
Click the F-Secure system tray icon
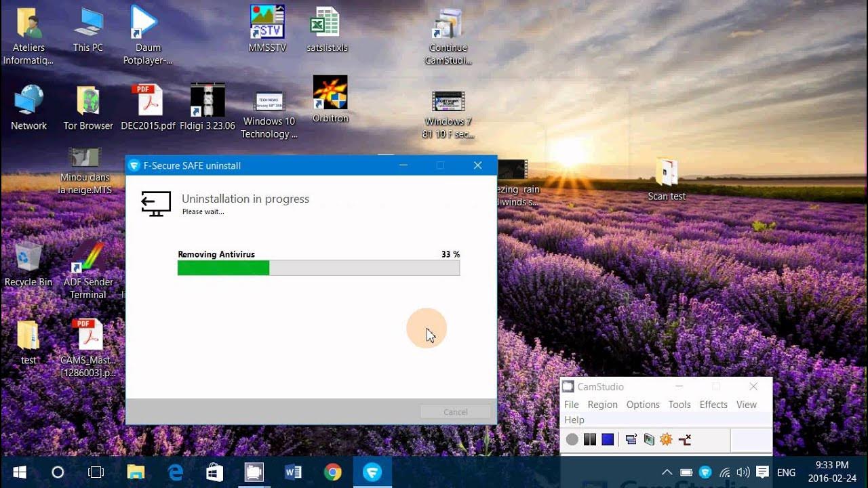tap(705, 472)
